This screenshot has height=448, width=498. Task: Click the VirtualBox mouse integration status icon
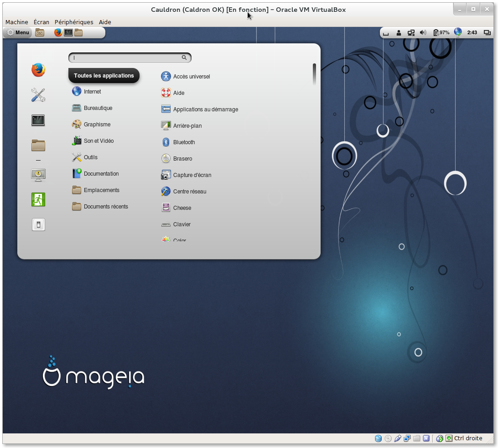440,438
